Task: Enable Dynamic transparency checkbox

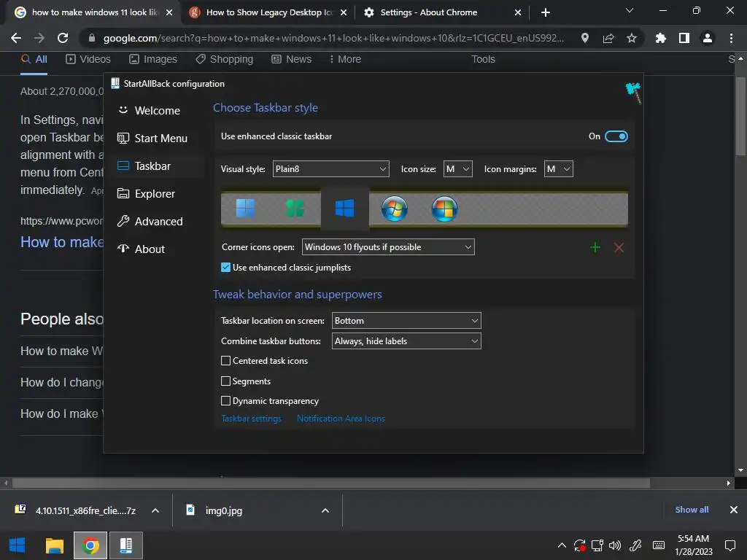Action: pyautogui.click(x=226, y=401)
